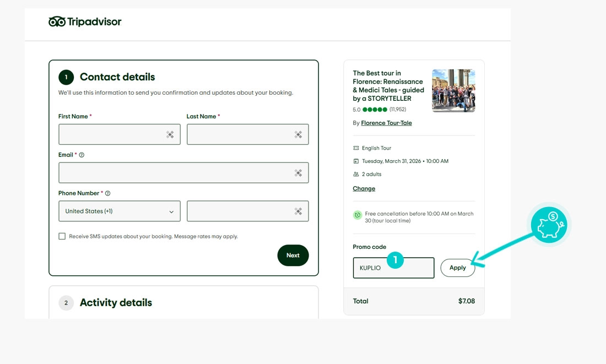This screenshot has width=606, height=364.
Task: Click the people icon beside 2 adults
Action: (356, 174)
